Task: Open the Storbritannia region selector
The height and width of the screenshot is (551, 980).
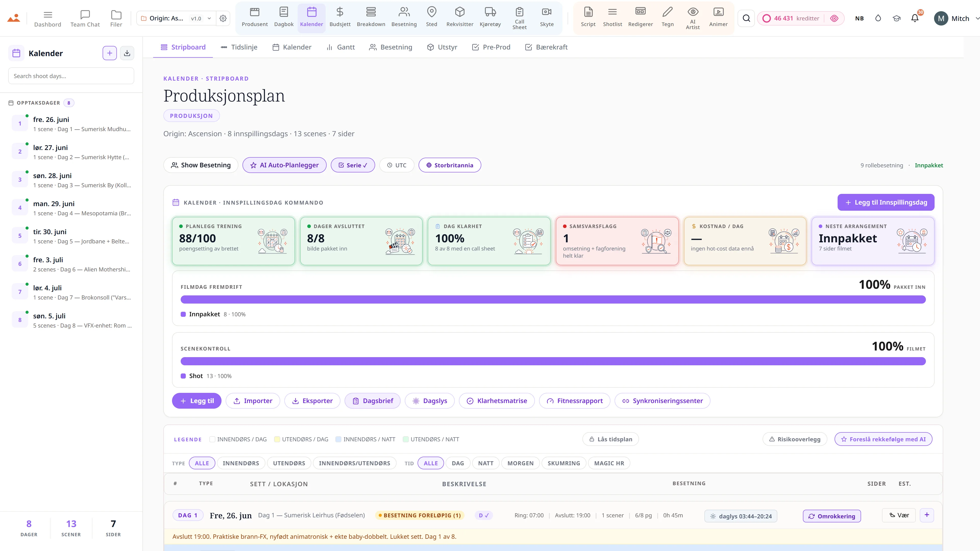Action: coord(450,165)
